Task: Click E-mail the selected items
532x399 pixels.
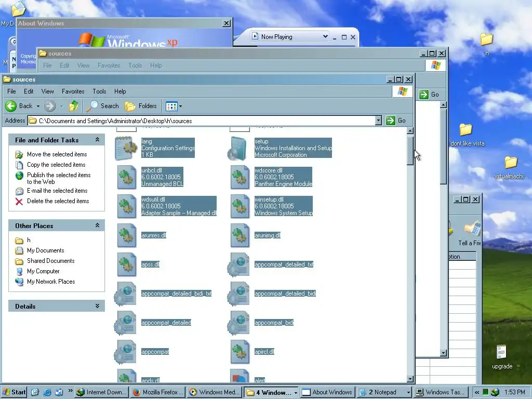Action: tap(57, 191)
